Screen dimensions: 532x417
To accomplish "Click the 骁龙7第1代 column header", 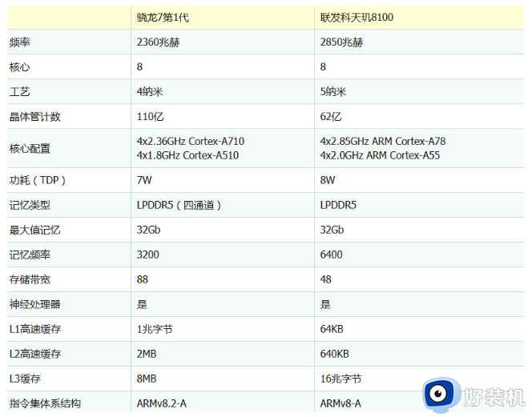I will [x=163, y=18].
